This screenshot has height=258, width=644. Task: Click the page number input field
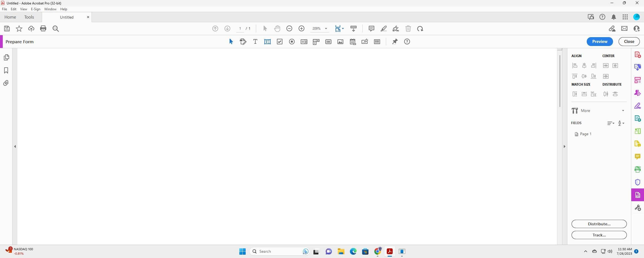(240, 29)
